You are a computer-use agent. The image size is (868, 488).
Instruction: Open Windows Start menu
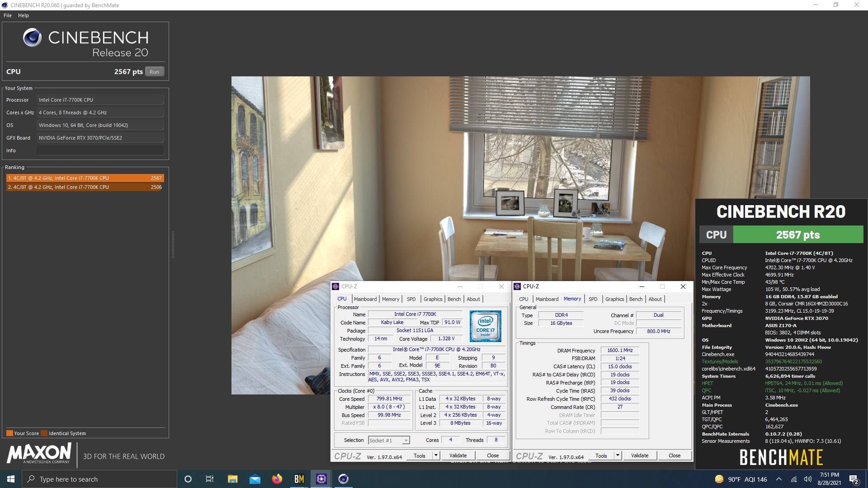(11, 479)
